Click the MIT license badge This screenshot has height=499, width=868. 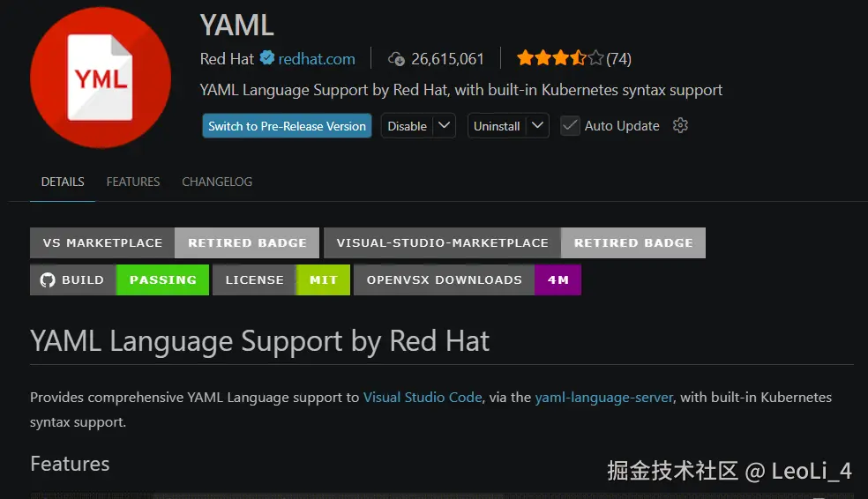pos(323,280)
